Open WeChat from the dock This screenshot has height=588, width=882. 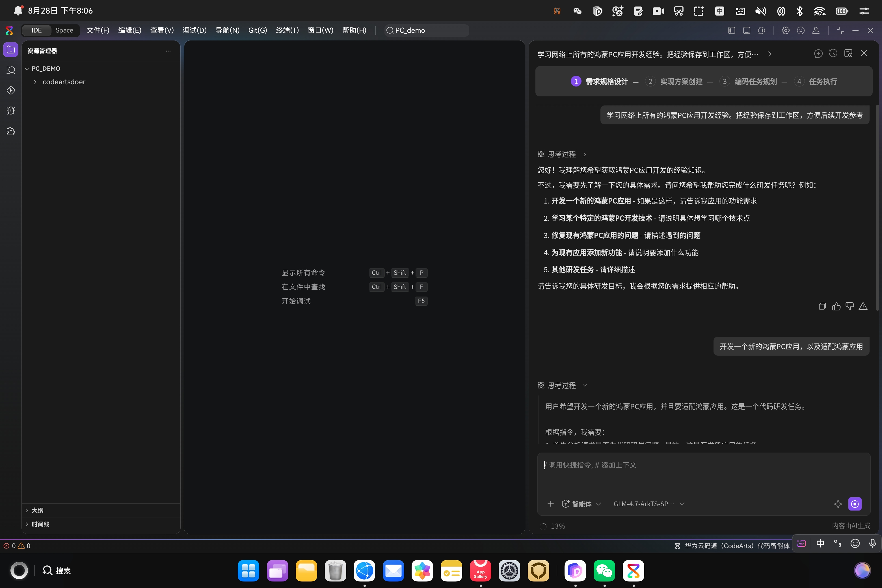point(604,570)
